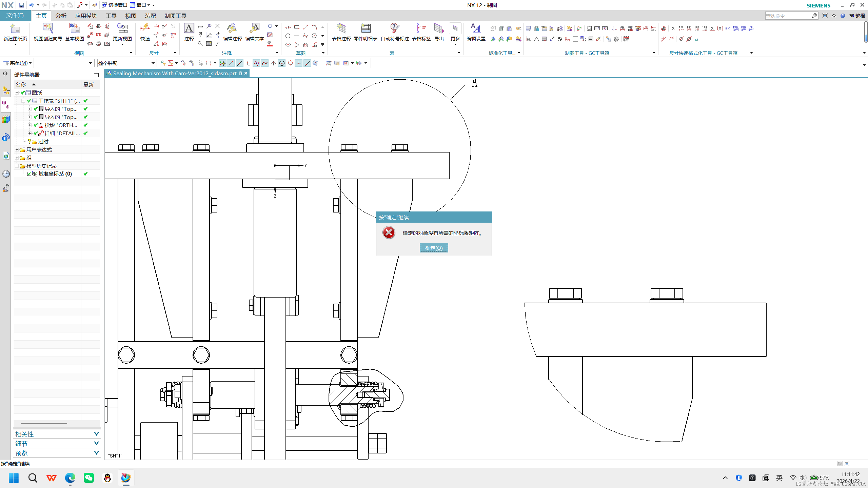The height and width of the screenshot is (488, 868).
Task: Toggle the quadrant point snap option
Action: coord(290,63)
